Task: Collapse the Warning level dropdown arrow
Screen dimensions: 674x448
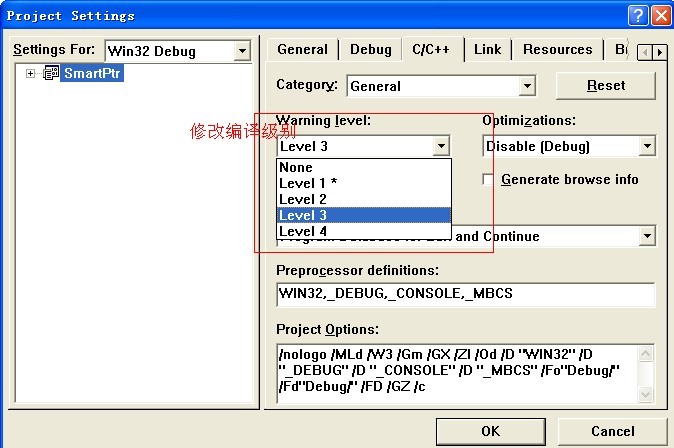Action: pos(441,147)
